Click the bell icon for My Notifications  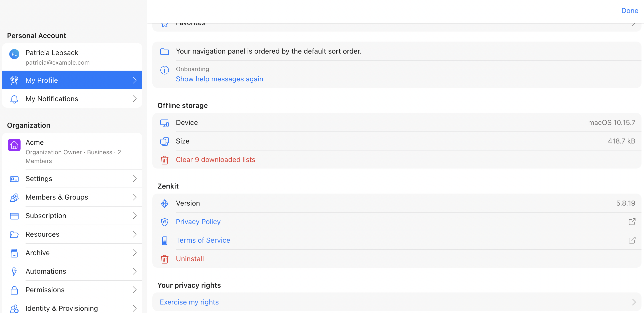pos(14,99)
